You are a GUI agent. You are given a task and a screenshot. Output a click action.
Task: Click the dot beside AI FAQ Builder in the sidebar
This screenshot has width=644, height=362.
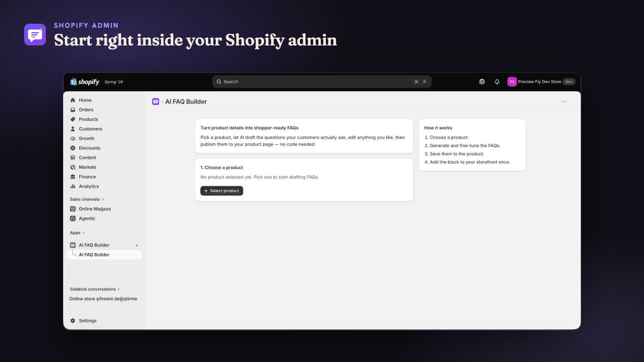click(137, 245)
